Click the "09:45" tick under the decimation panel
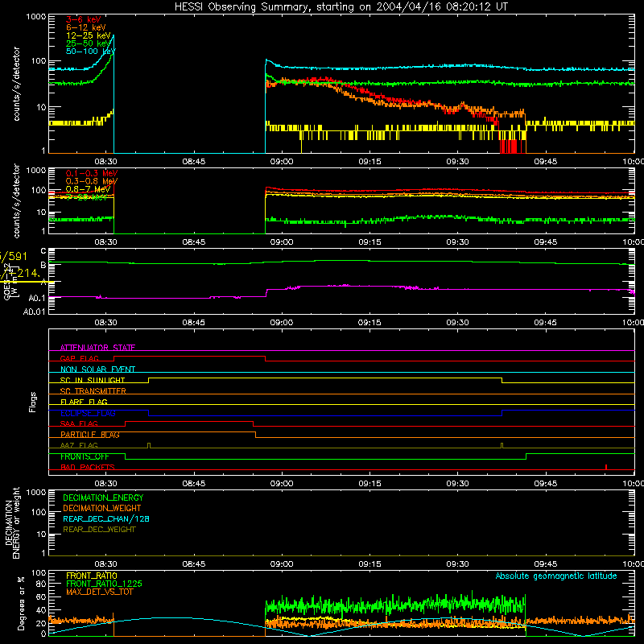The width and height of the screenshot is (644, 644). point(546,564)
